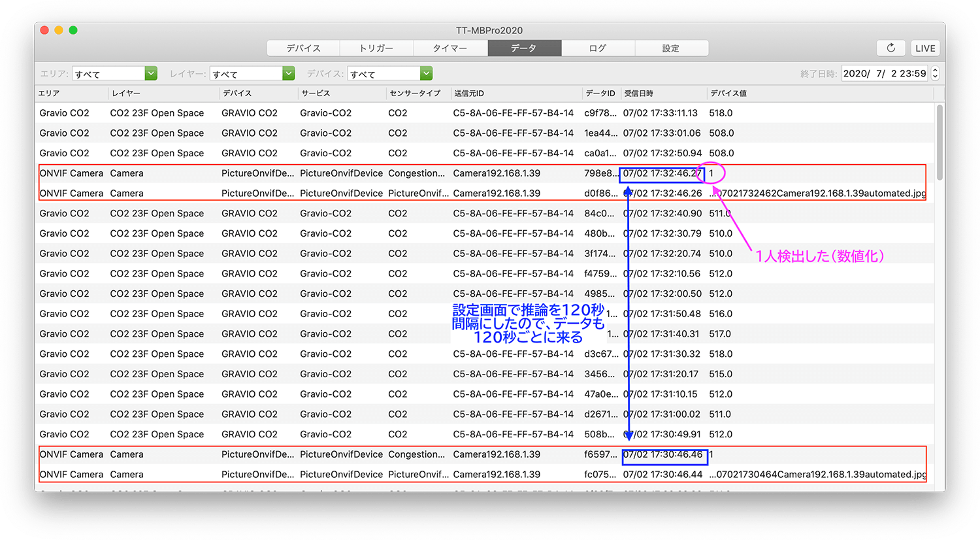Select Congestion row with ID 798e8...

(485, 173)
